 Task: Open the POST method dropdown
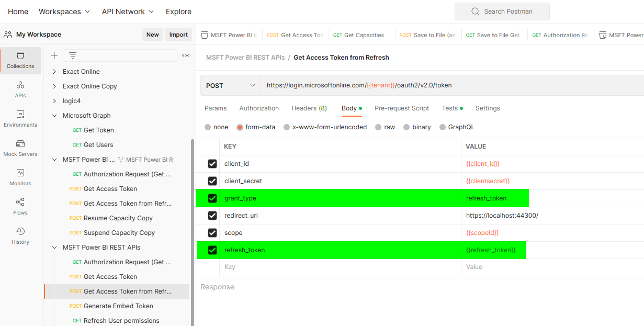[230, 85]
